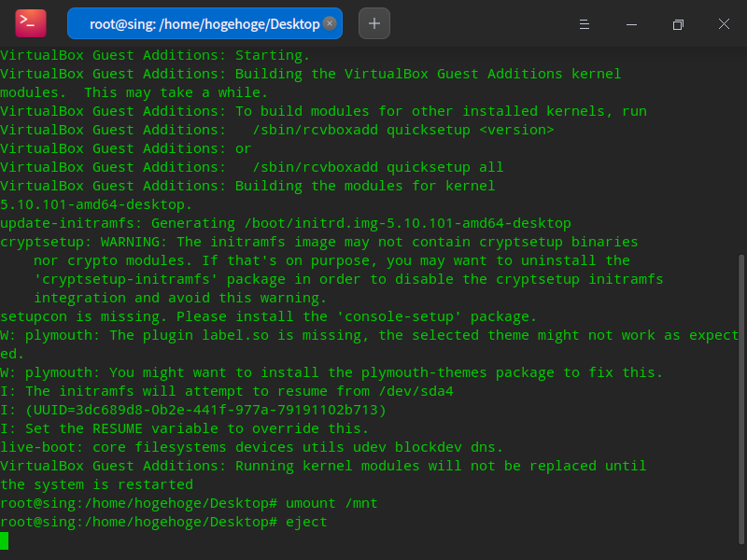Click '/sbin/rcvboxadd quicksetup <version>' text
The height and width of the screenshot is (560, 747).
[403, 130]
